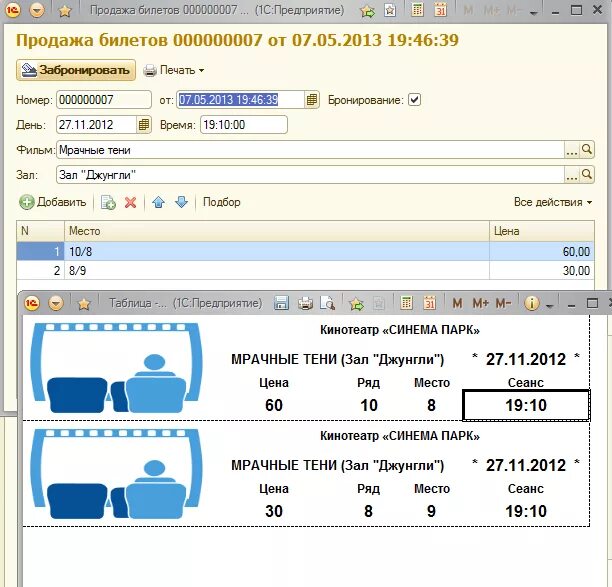The height and width of the screenshot is (587, 612).
Task: Open calendar in Таблица window
Action: (430, 303)
